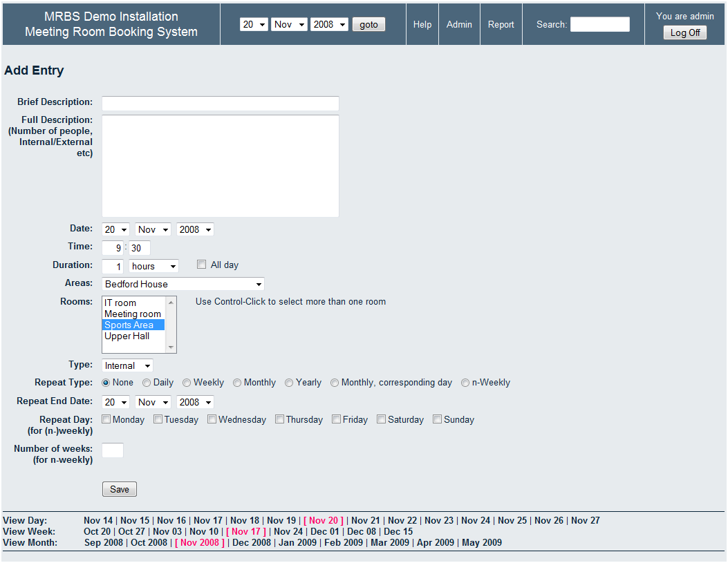Open the Type dropdown showing Internal

(127, 365)
